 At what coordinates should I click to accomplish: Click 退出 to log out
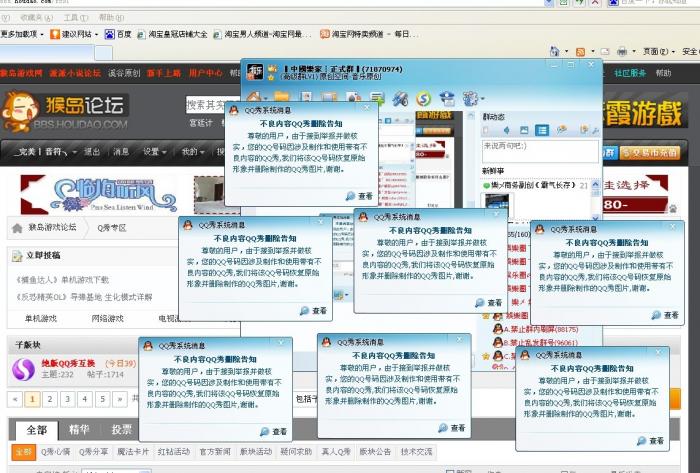(92, 152)
